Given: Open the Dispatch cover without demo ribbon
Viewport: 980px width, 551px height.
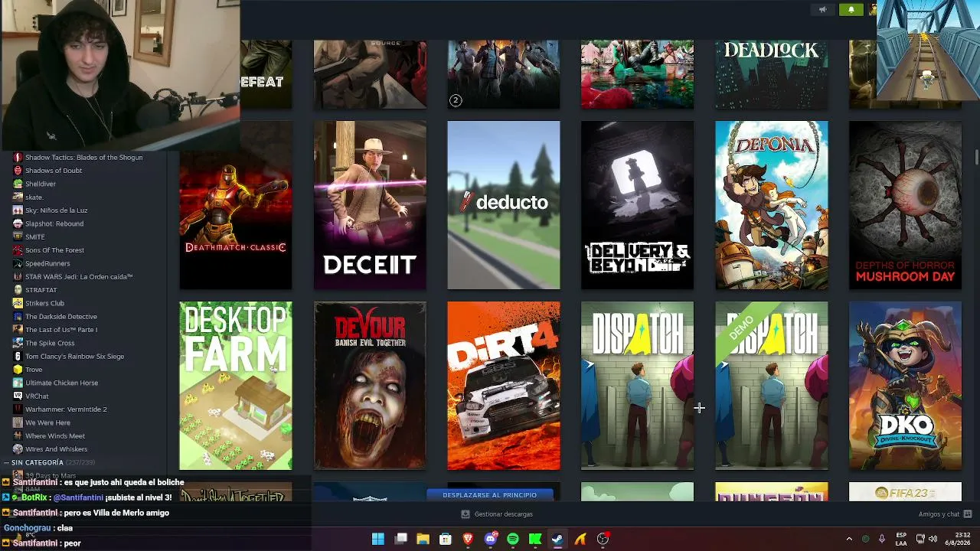Looking at the screenshot, I should [638, 386].
